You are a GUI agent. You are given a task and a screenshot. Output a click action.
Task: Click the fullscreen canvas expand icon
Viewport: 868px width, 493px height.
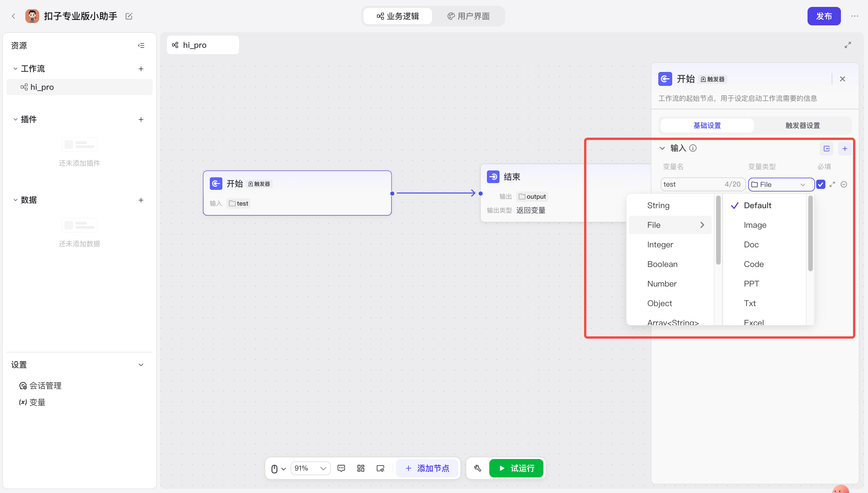click(848, 45)
